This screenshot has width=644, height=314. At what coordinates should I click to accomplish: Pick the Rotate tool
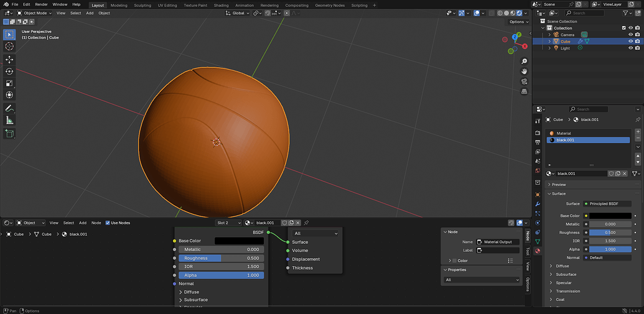9,72
